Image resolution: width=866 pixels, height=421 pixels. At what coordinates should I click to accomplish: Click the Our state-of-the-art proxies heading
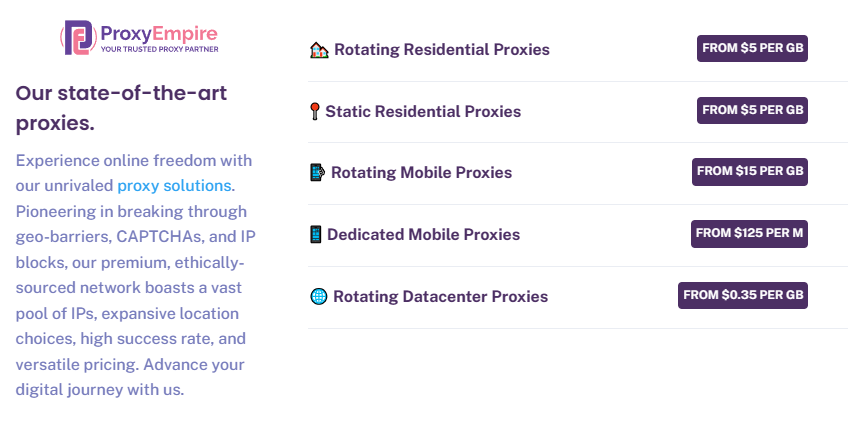tap(121, 108)
